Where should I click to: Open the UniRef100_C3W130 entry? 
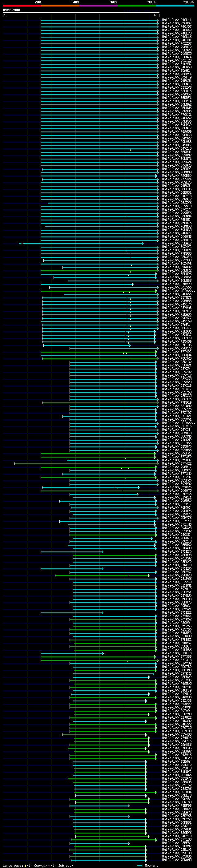pos(177,362)
